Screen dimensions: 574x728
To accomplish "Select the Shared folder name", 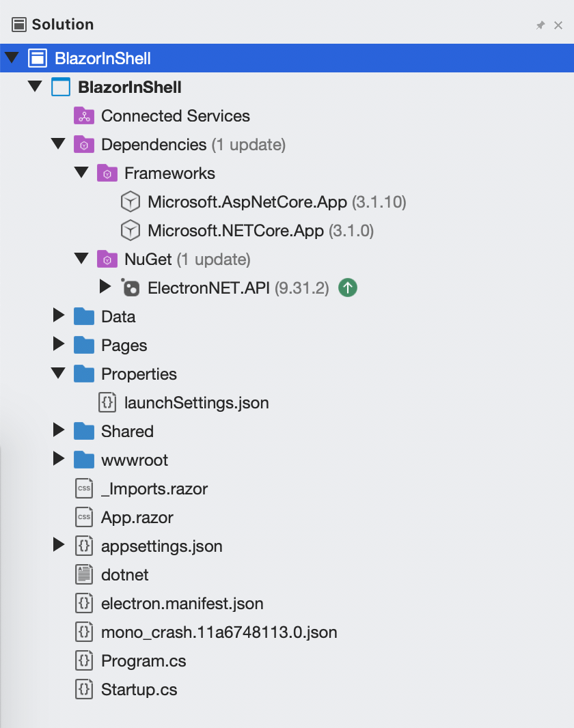I will tap(127, 432).
